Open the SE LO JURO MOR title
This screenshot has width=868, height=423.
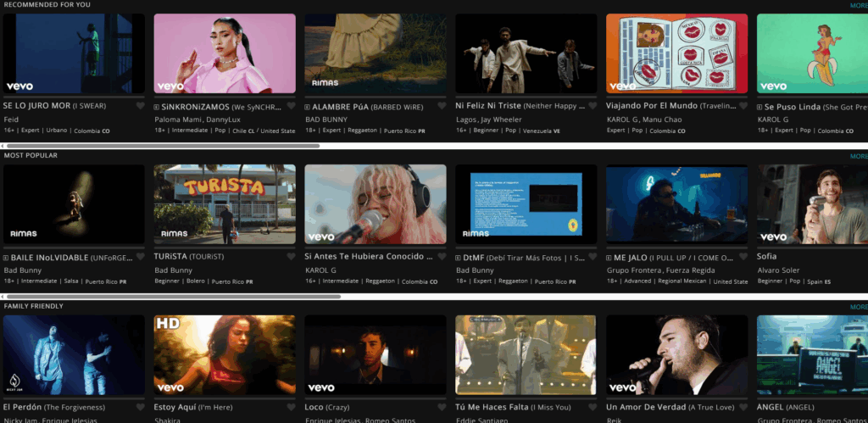click(x=54, y=106)
